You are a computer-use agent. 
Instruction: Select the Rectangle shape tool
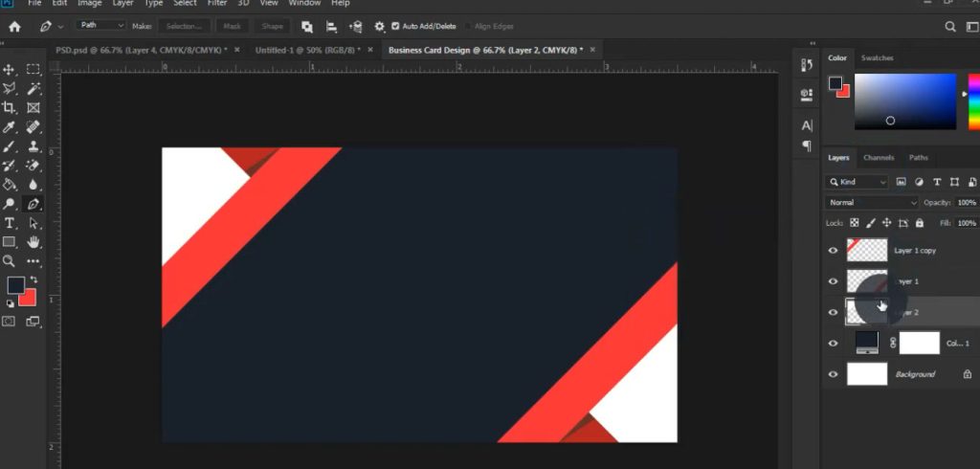click(10, 242)
